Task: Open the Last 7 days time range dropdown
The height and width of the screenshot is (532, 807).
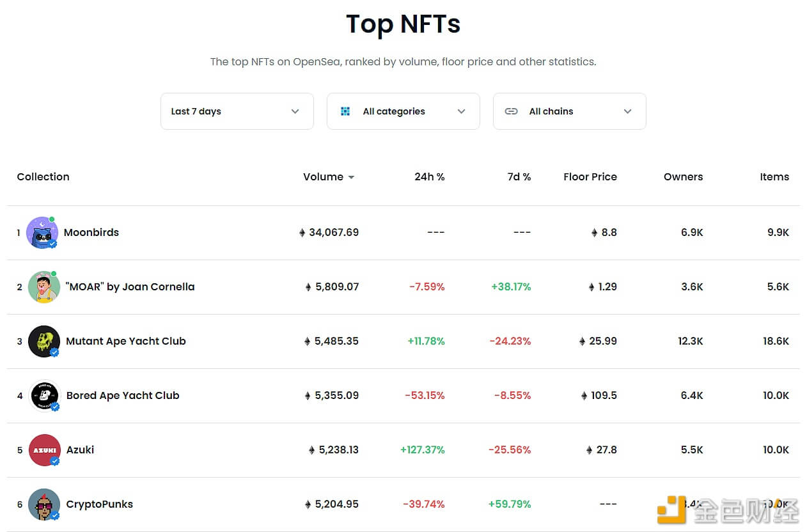Action: pos(237,111)
